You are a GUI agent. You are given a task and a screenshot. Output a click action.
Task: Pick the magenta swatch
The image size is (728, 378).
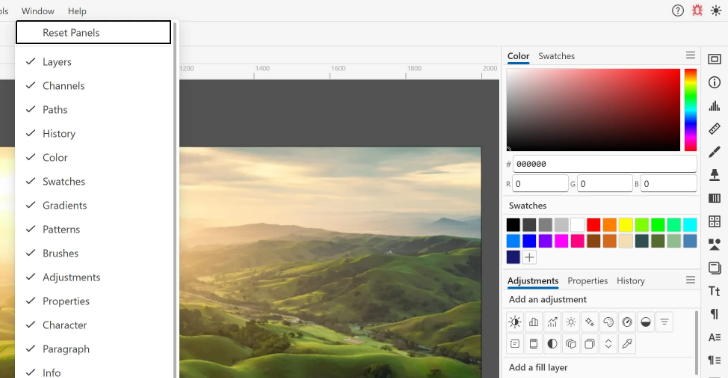pyautogui.click(x=561, y=241)
